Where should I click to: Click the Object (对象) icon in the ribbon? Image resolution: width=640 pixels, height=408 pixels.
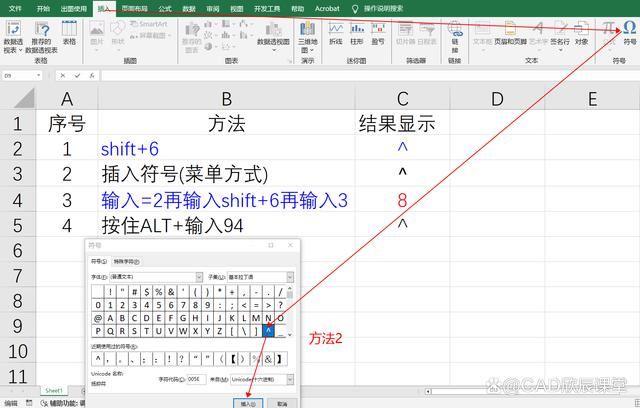tap(582, 33)
